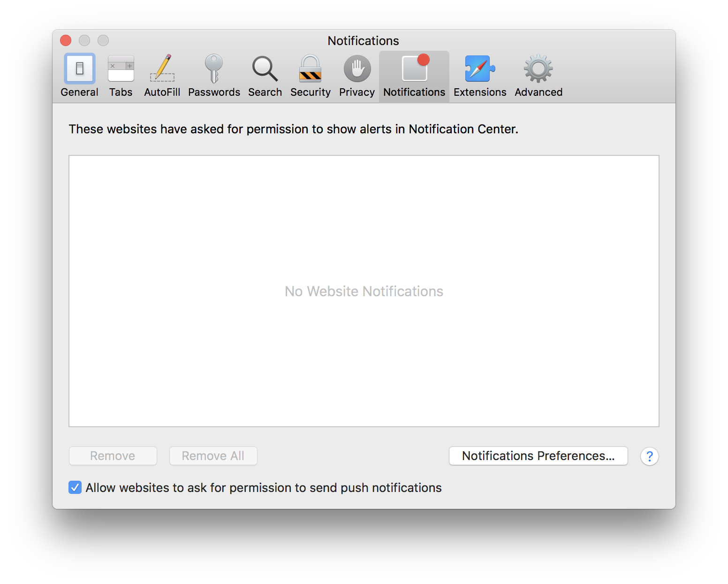
Task: Open the Advanced gear preferences pane
Action: coord(538,76)
